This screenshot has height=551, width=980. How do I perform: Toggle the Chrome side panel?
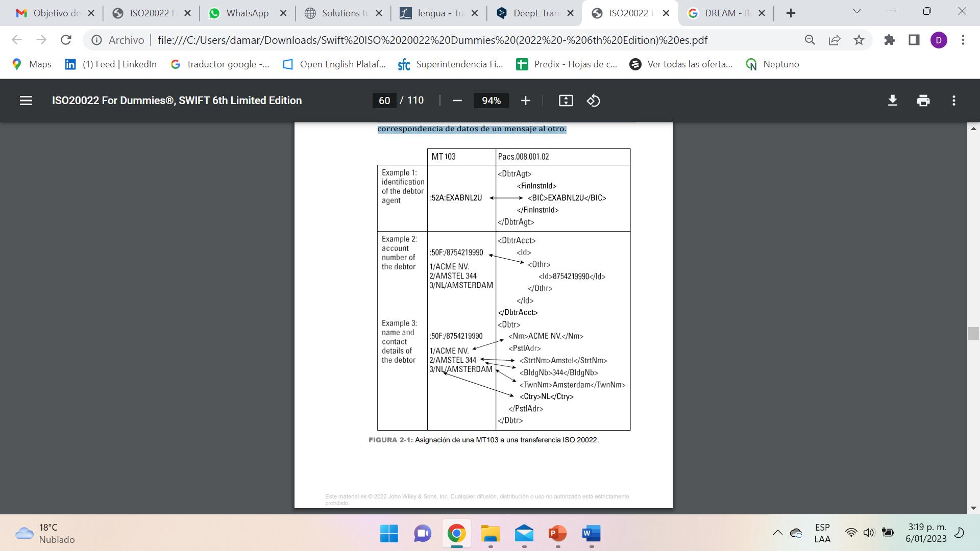914,40
